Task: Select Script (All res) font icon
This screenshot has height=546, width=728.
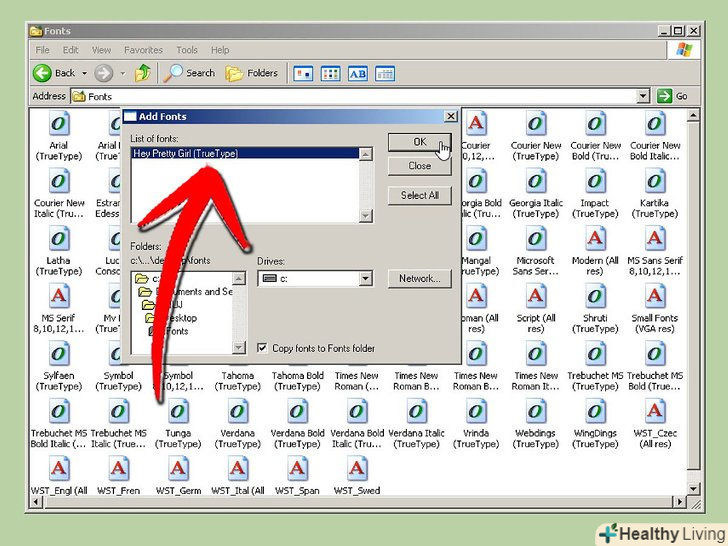Action: point(536,296)
